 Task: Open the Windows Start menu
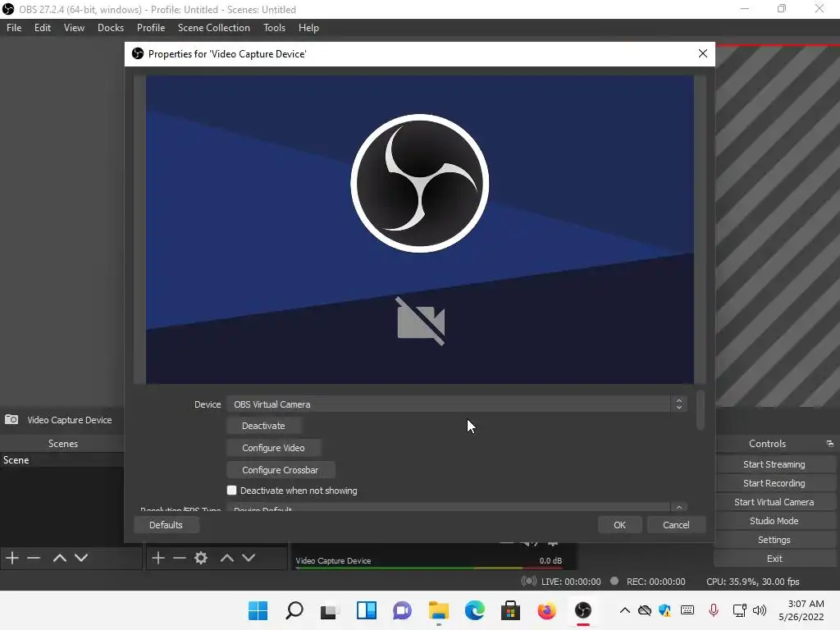point(258,610)
